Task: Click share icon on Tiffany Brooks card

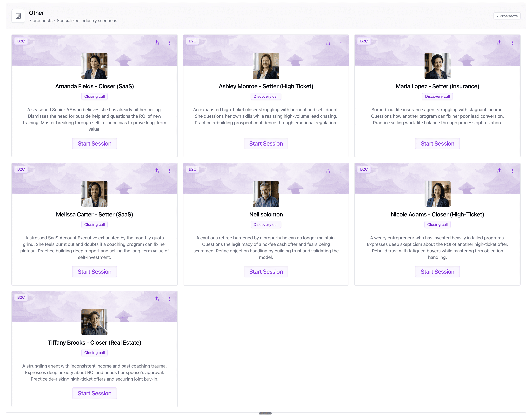Action: (156, 299)
